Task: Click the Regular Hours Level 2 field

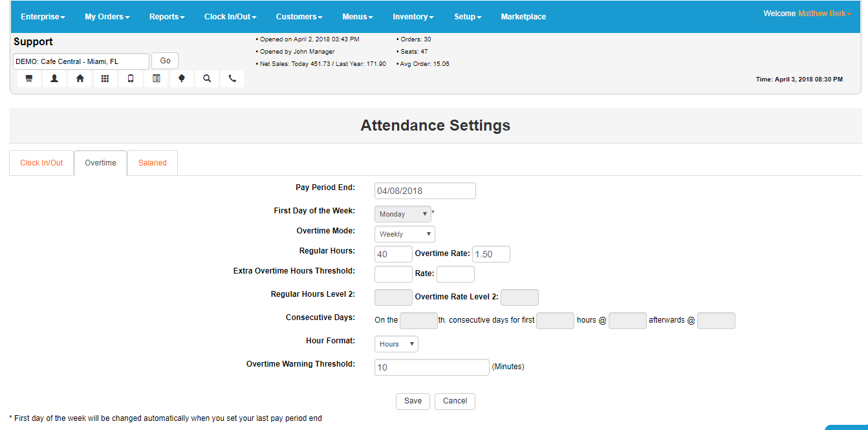Action: coord(393,297)
